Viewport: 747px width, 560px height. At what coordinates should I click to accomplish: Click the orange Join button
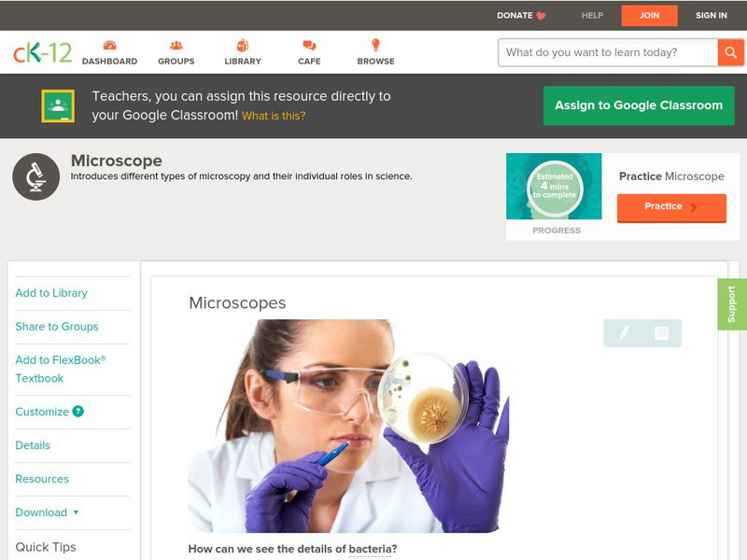tap(649, 16)
